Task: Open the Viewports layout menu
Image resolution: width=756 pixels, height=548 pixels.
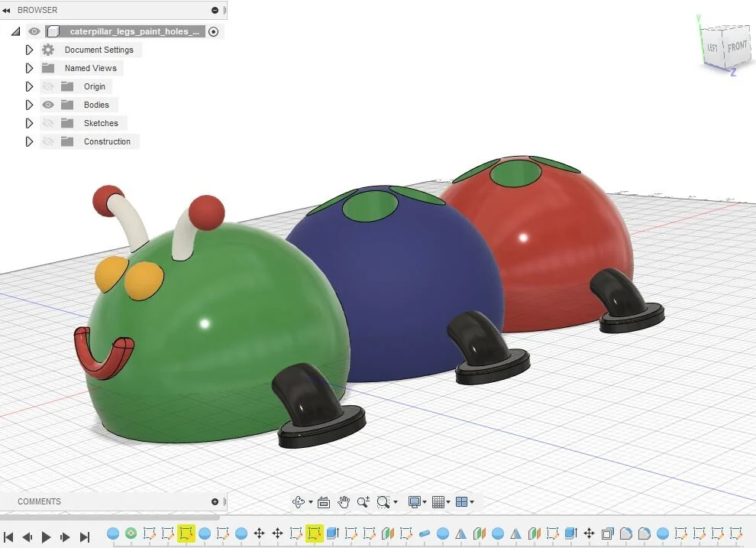Action: point(461,502)
